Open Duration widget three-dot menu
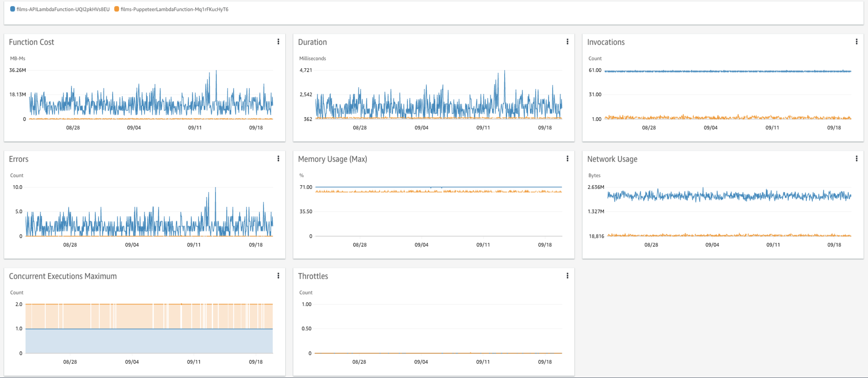 tap(567, 41)
